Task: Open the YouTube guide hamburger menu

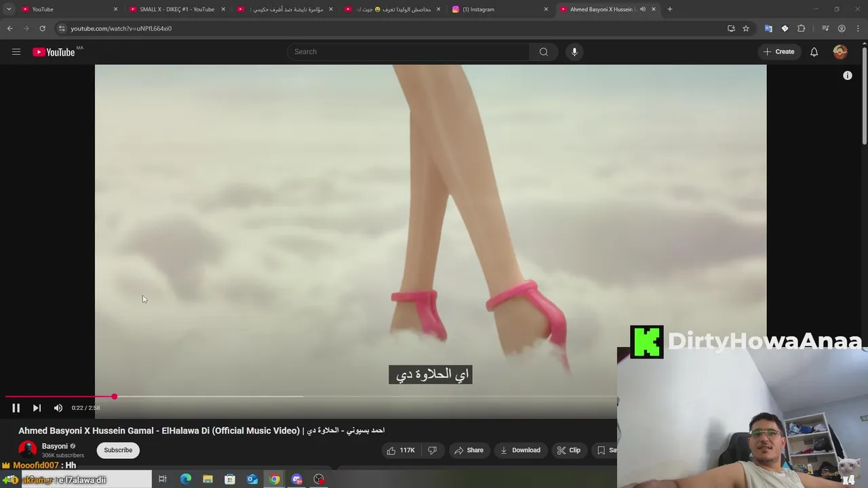Action: pos(16,52)
